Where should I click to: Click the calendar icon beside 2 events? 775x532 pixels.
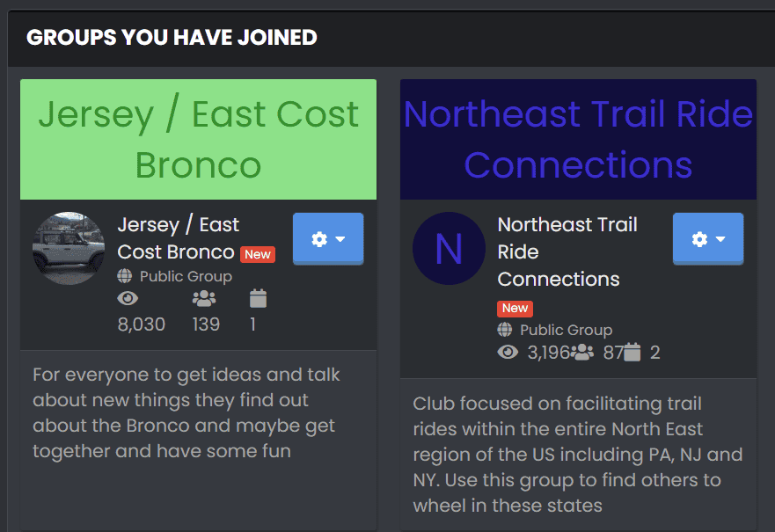[x=632, y=353]
